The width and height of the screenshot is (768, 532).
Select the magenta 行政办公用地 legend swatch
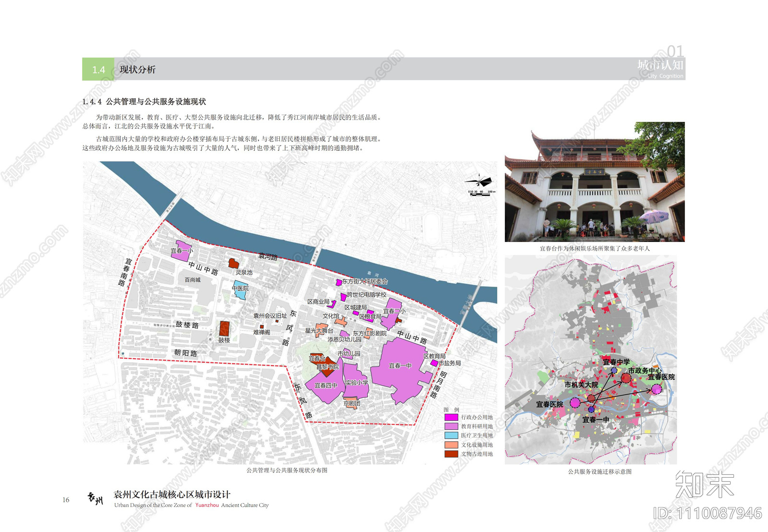(x=451, y=417)
